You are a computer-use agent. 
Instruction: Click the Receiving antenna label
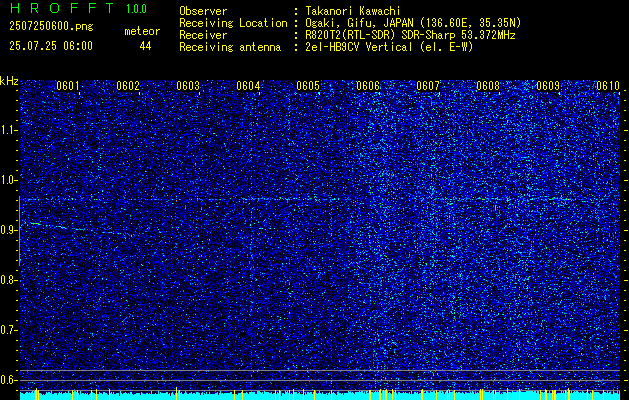click(230, 47)
